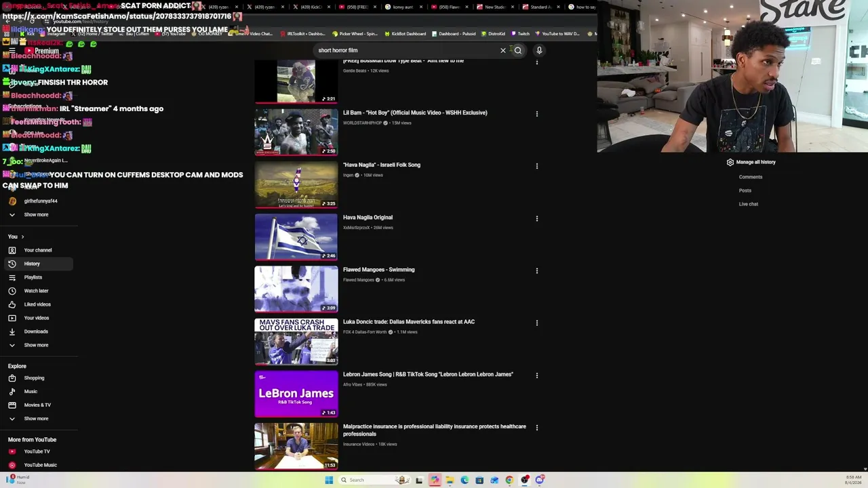Open Downloads in the sidebar
Image resolution: width=868 pixels, height=488 pixels.
click(37, 331)
